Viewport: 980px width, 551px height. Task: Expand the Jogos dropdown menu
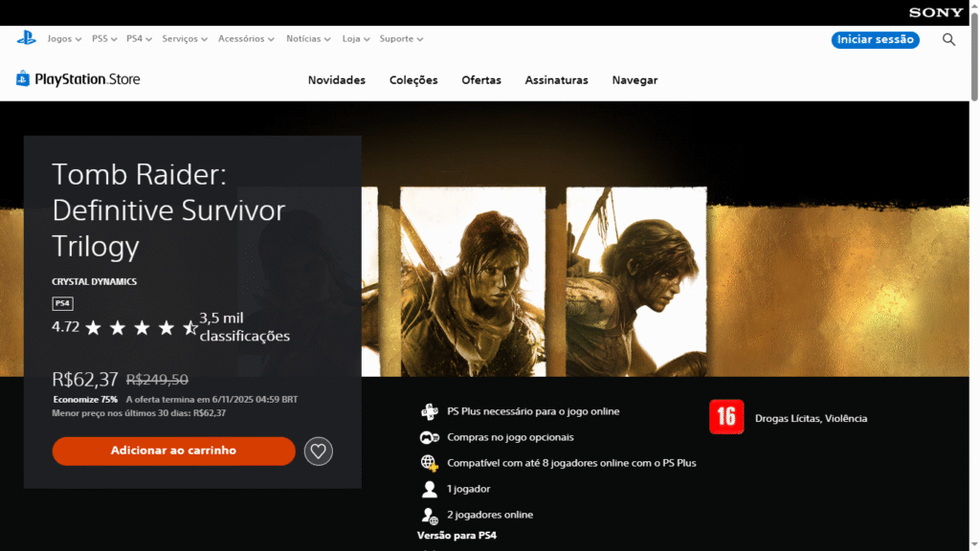point(64,39)
